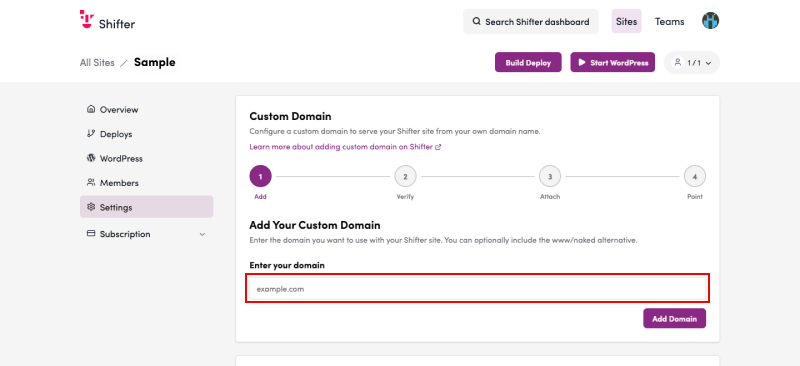This screenshot has height=366, width=800.
Task: Click the Members people icon
Action: [x=91, y=183]
